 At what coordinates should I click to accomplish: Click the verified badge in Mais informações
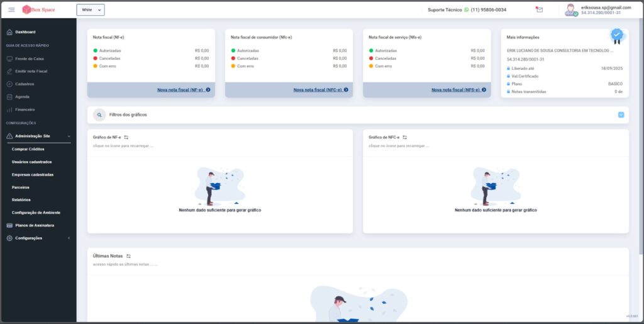pyautogui.click(x=617, y=35)
